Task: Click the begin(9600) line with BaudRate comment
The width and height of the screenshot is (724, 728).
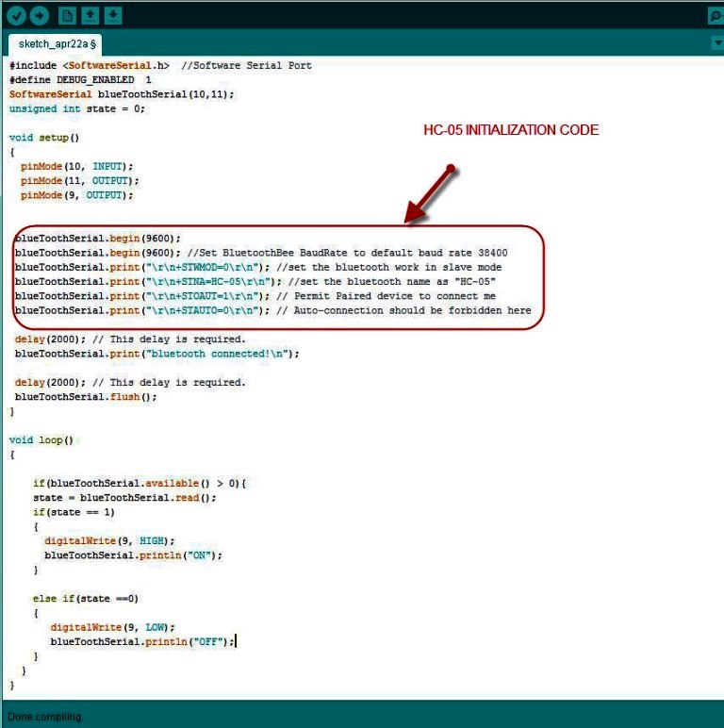Action: (261, 253)
